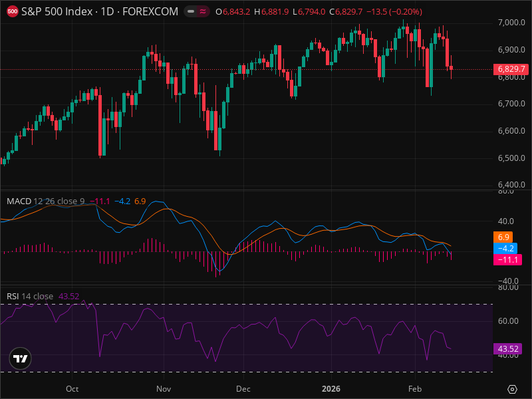Click the 6,700.0 price scale label
Viewport: 532px width, 399px height.
pos(511,104)
